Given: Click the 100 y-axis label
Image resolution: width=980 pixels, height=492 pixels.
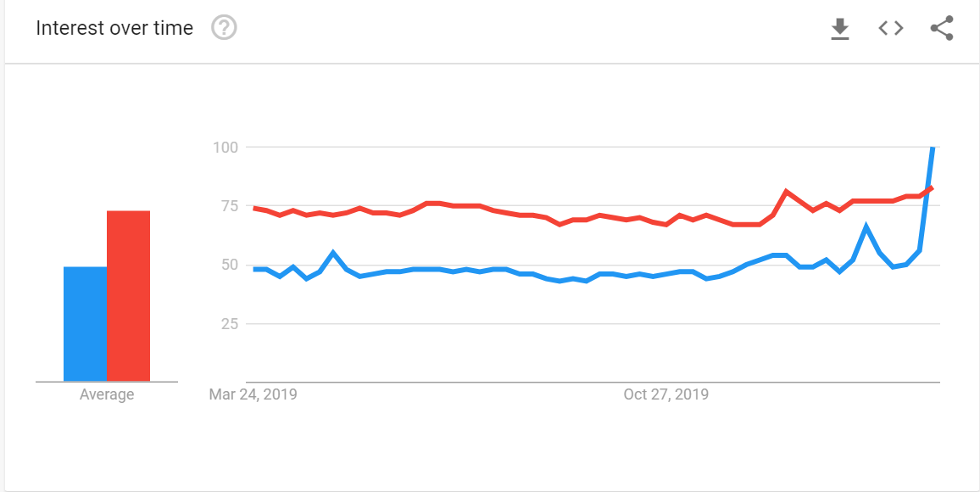Looking at the screenshot, I should (x=225, y=148).
